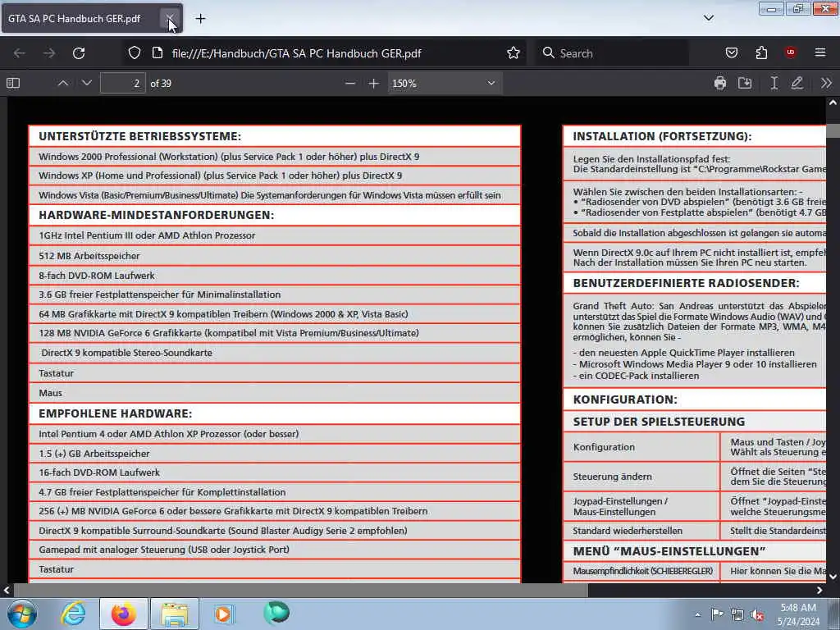Go to previous PDF page arrow
The image size is (840, 630).
point(62,83)
